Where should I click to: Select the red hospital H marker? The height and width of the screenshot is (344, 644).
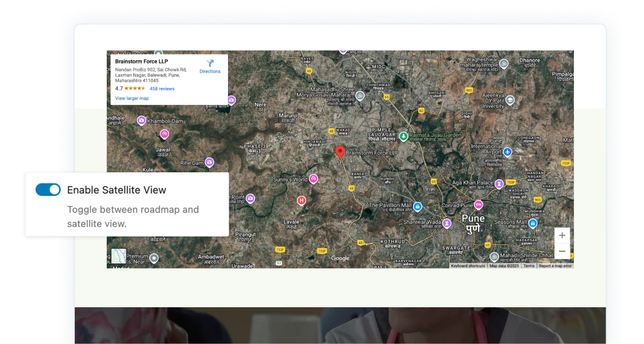301,200
